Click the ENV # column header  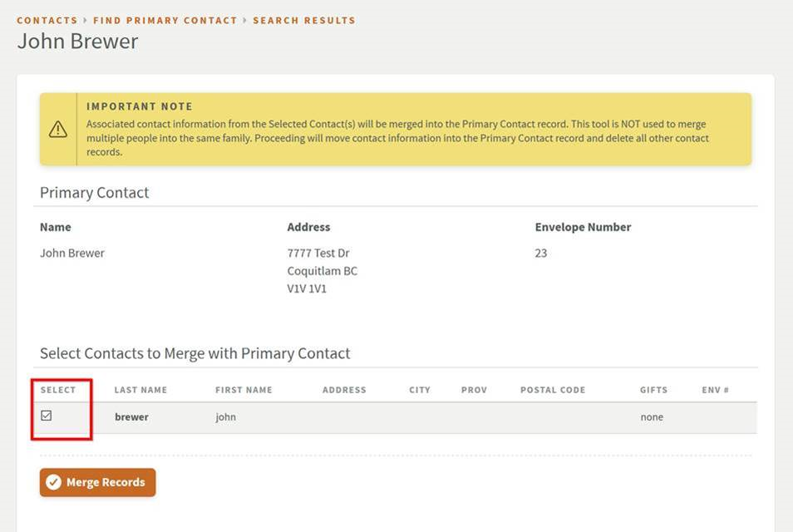tap(715, 389)
